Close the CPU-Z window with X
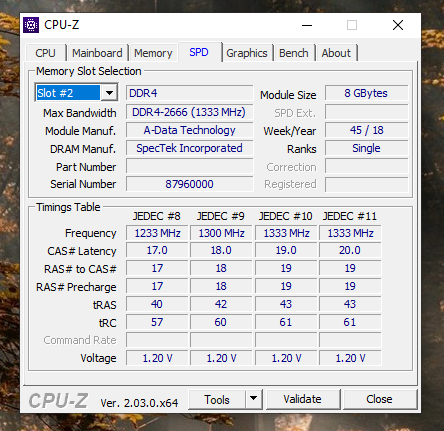The width and height of the screenshot is (444, 431). point(398,25)
